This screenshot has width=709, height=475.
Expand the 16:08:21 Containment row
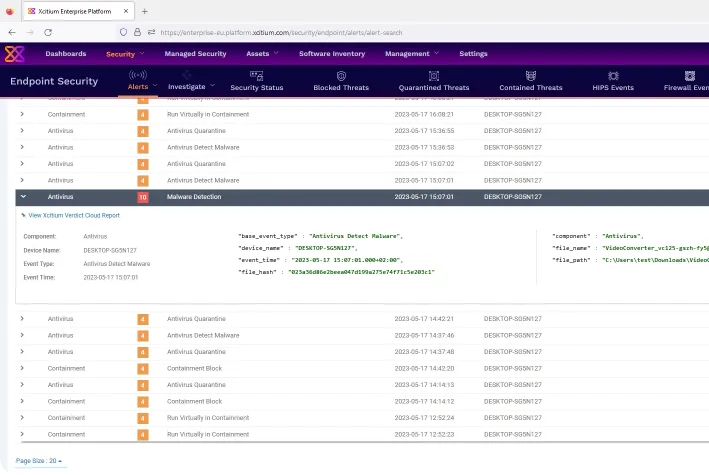[x=22, y=114]
